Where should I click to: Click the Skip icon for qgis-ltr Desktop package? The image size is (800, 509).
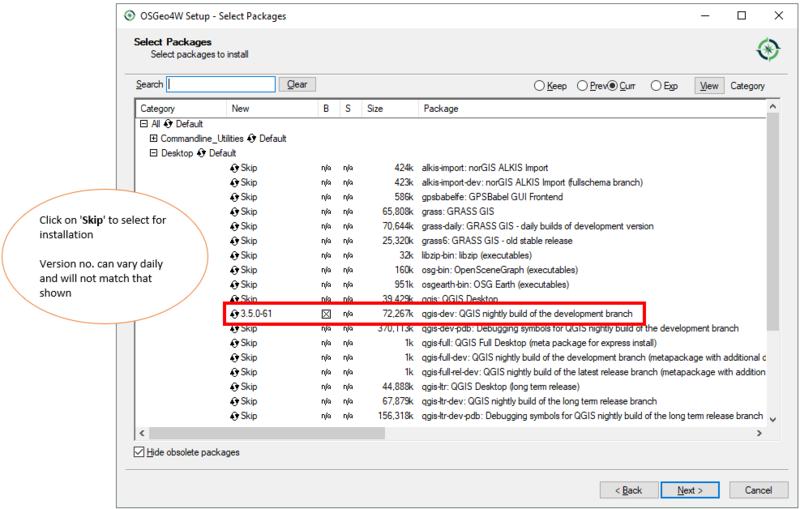234,386
